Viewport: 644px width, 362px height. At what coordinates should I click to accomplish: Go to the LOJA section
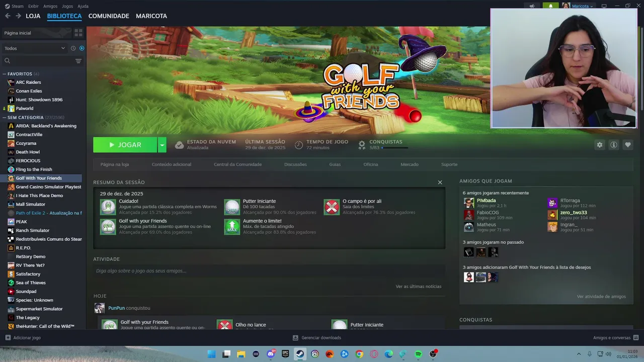pos(33,16)
